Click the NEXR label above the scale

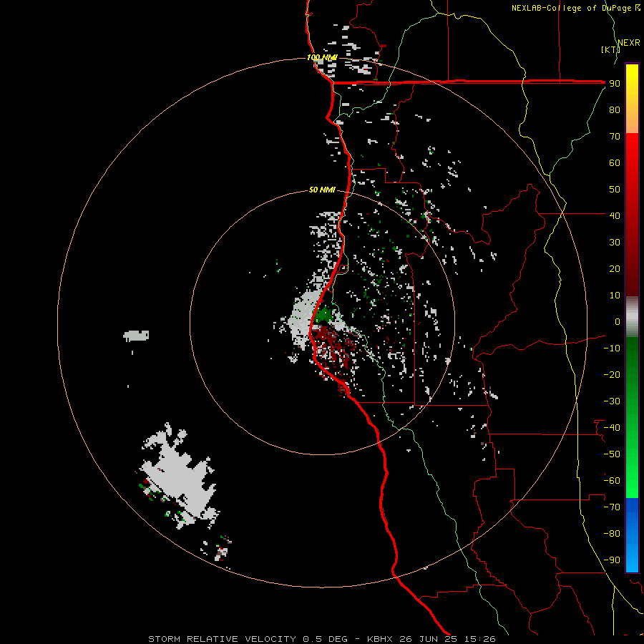(629, 43)
